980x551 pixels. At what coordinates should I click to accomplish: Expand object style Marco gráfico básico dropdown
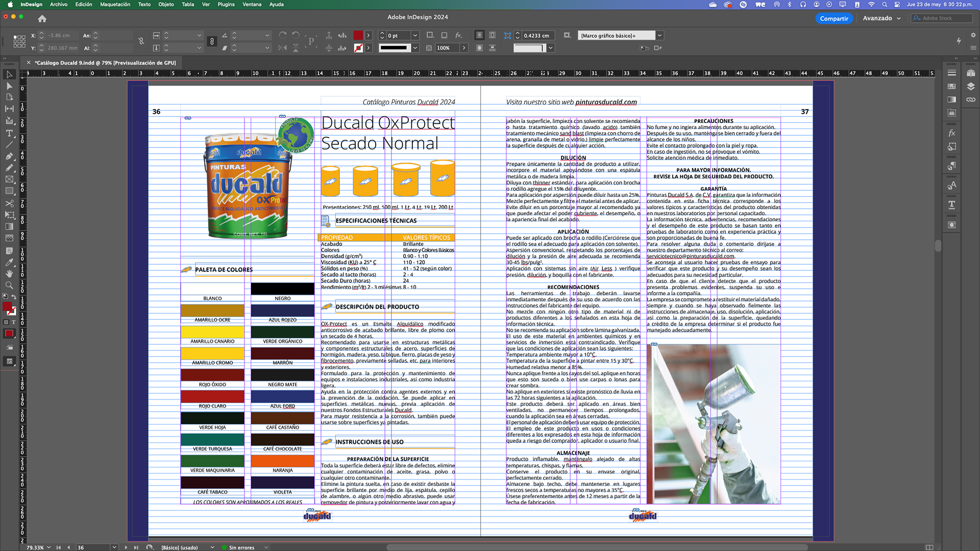(659, 36)
